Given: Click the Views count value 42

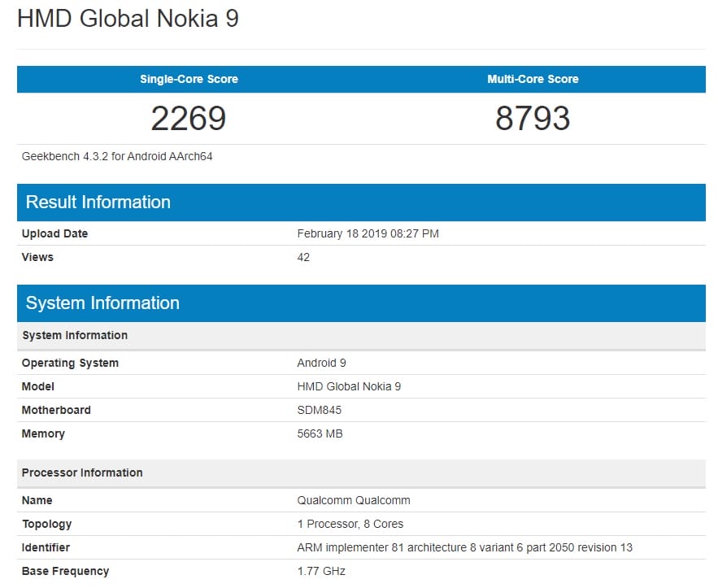Looking at the screenshot, I should coord(303,257).
